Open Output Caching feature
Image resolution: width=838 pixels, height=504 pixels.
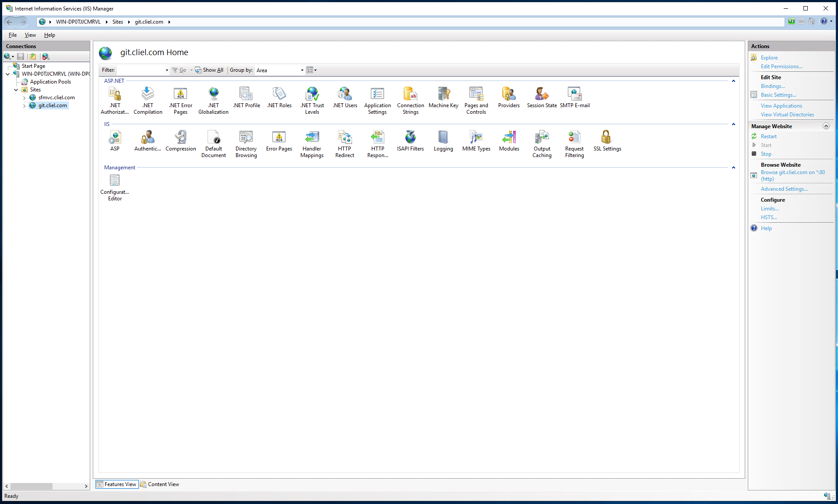pos(542,143)
